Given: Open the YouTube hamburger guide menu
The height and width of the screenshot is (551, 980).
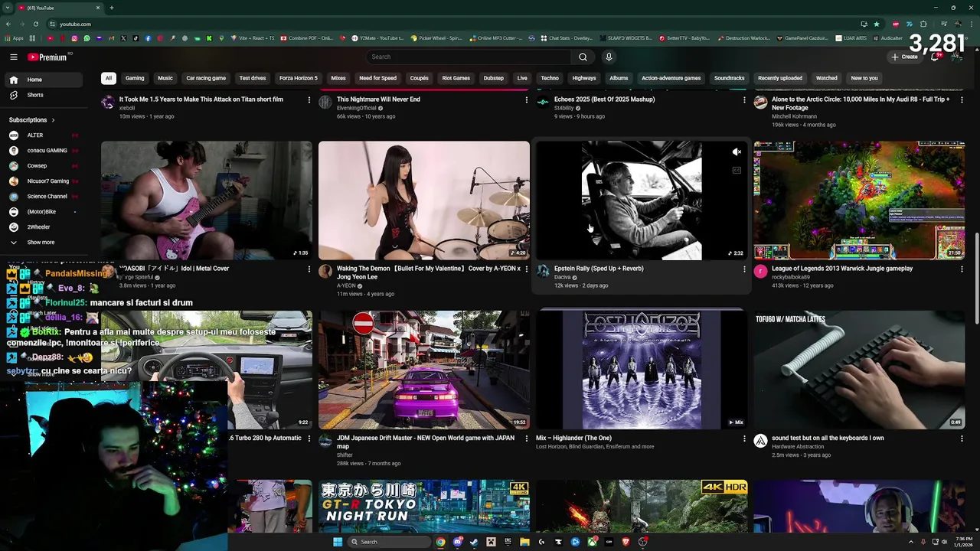Looking at the screenshot, I should tap(14, 57).
